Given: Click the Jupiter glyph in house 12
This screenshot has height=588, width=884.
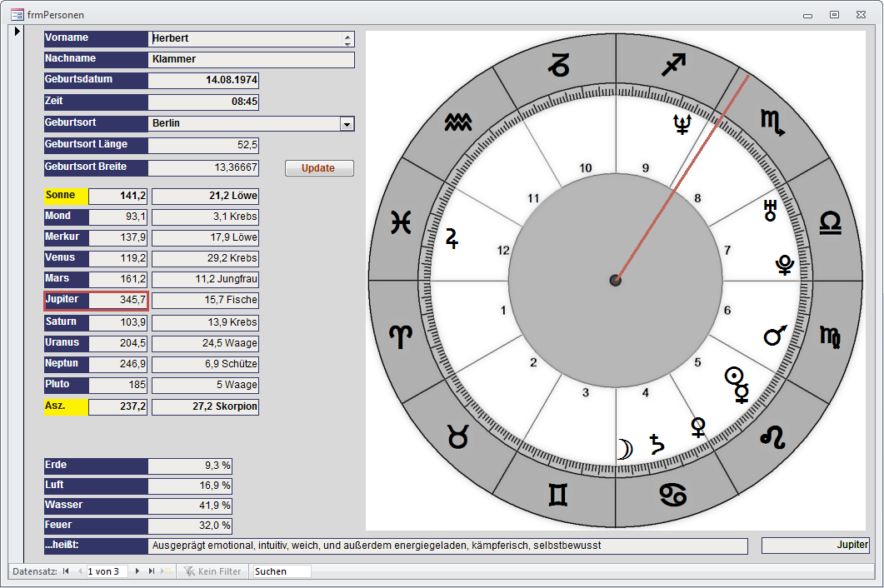Looking at the screenshot, I should [x=452, y=238].
